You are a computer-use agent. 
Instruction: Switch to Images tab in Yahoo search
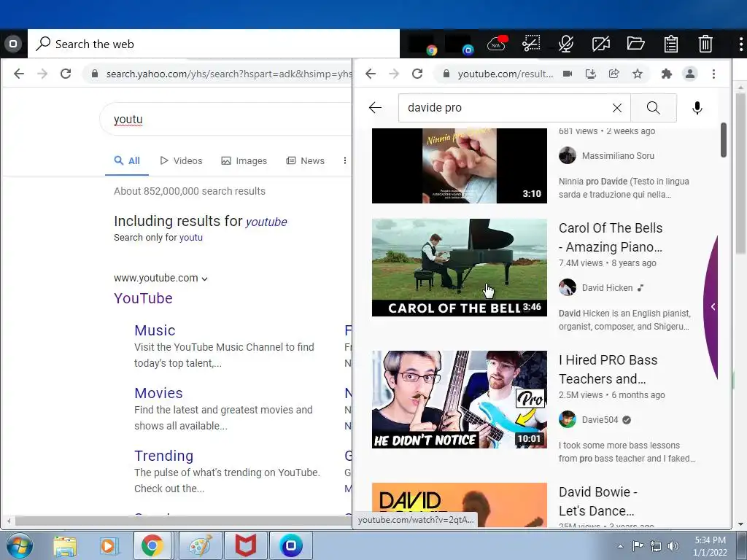(x=244, y=161)
